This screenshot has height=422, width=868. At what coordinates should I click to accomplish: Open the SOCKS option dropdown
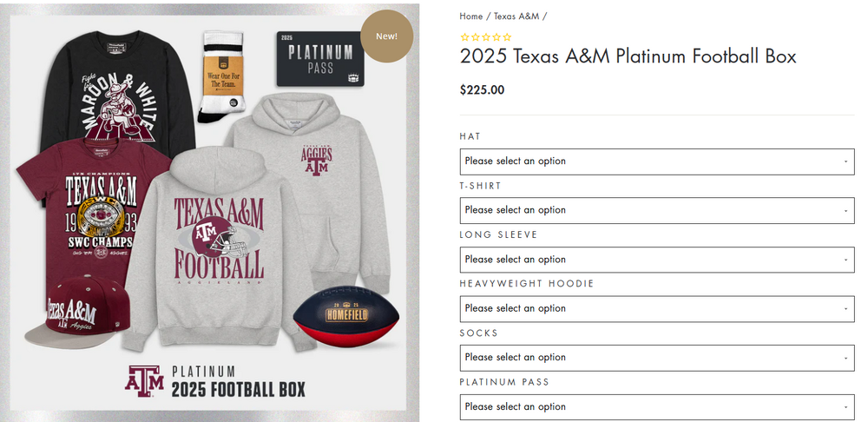tap(656, 358)
